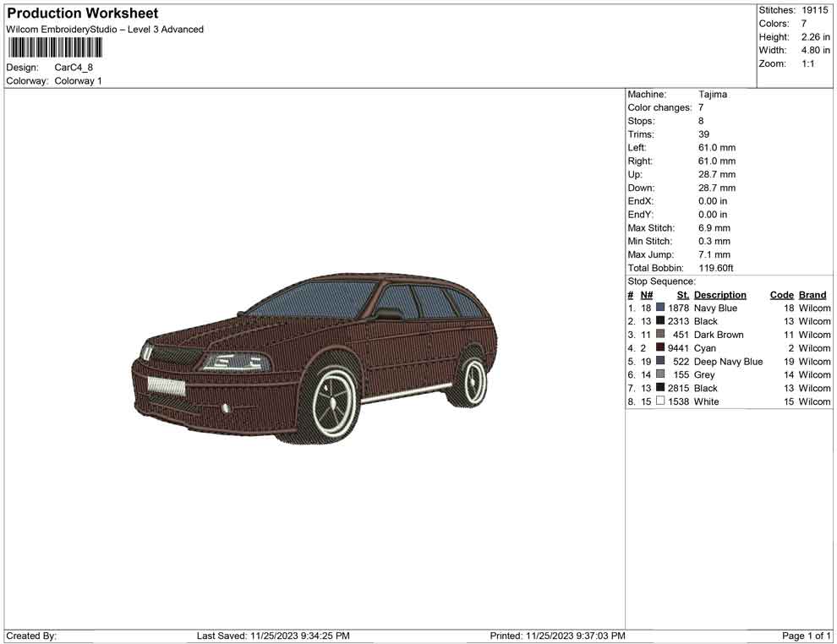837x644 pixels.
Task: Click the Page 1 of 1 label
Action: [807, 636]
